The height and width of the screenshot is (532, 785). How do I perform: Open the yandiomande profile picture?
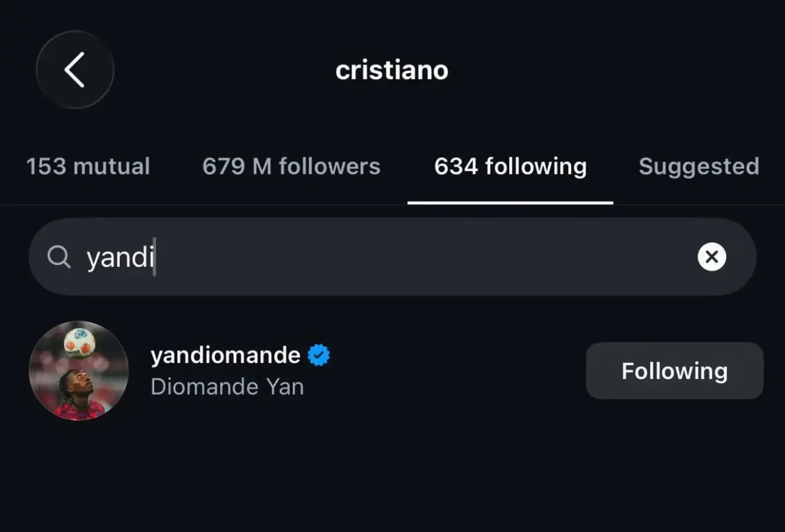coord(78,371)
